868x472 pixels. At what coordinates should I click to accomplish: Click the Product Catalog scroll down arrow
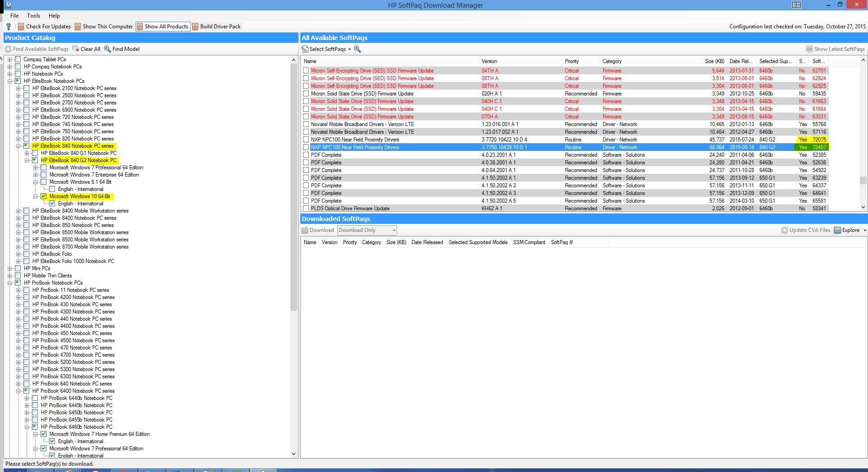294,454
